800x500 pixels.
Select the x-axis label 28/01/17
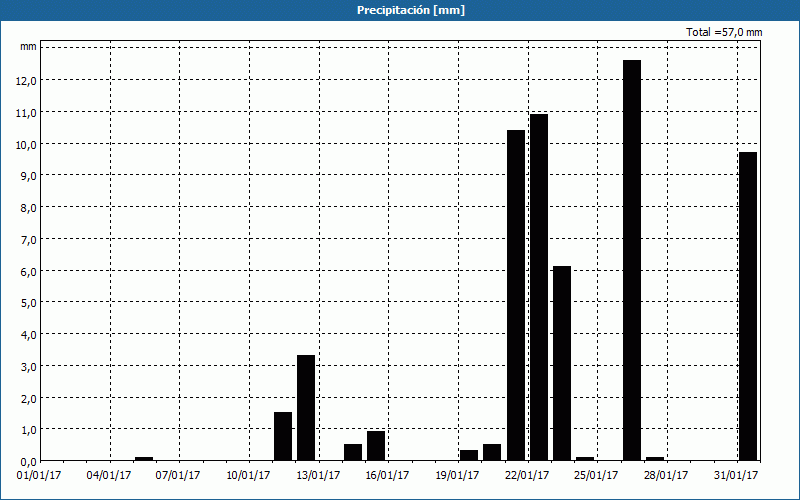[666, 475]
